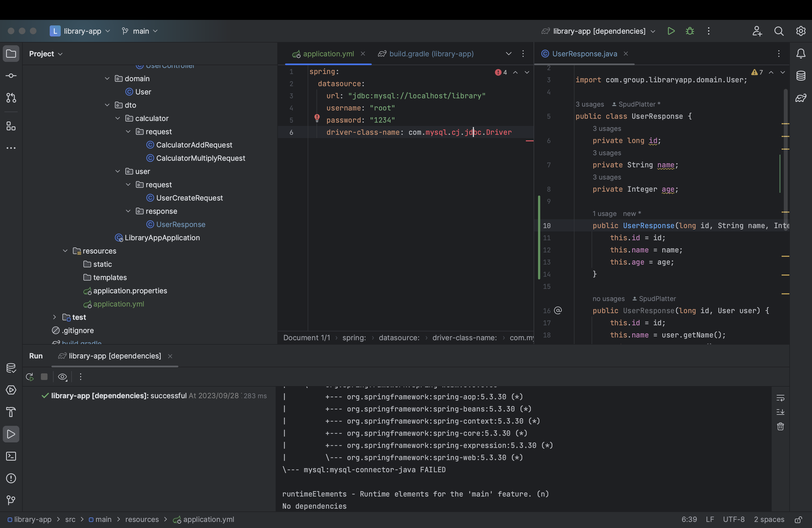
Task: Open the Git tool window icon
Action: (x=11, y=500)
